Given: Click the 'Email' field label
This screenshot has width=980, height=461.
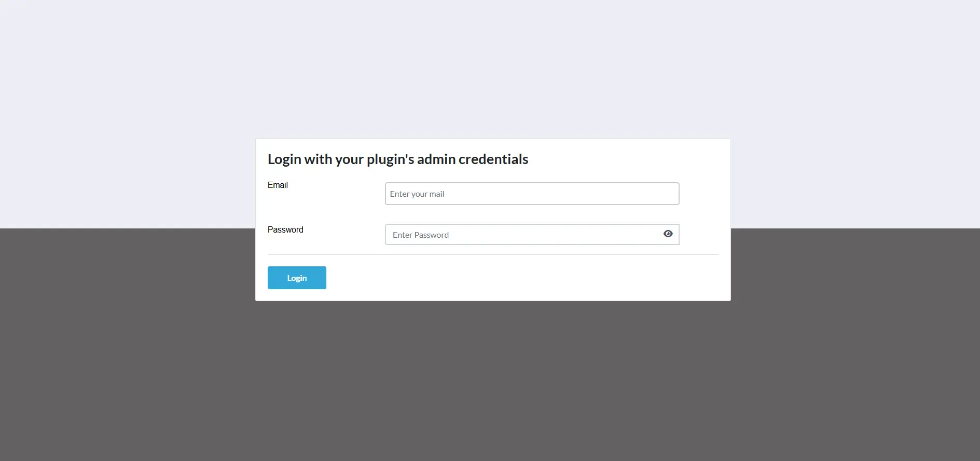Looking at the screenshot, I should click(278, 185).
